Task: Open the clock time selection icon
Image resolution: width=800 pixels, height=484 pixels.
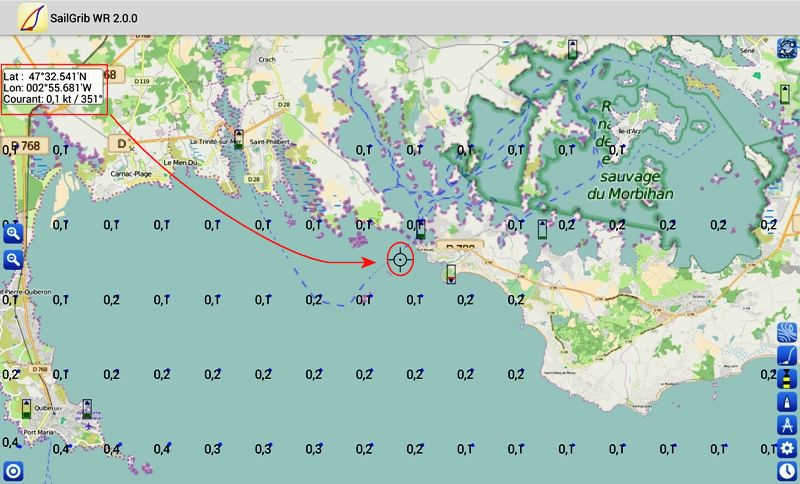Action: point(787,471)
